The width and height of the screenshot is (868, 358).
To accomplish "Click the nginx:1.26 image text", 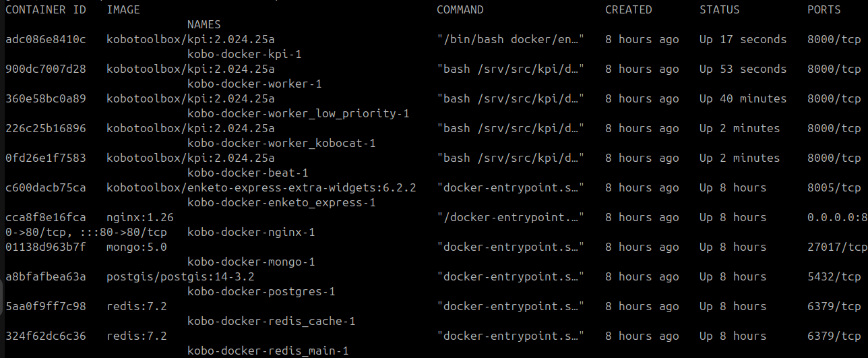I will tap(139, 217).
